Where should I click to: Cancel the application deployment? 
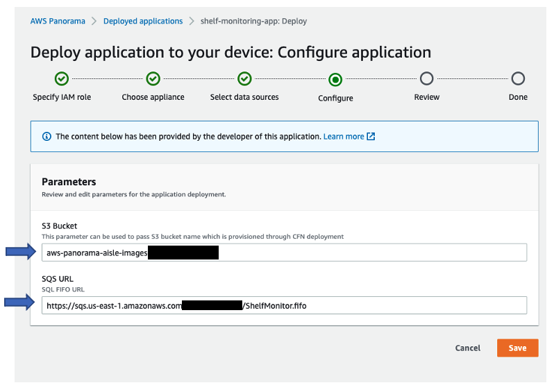tap(467, 348)
